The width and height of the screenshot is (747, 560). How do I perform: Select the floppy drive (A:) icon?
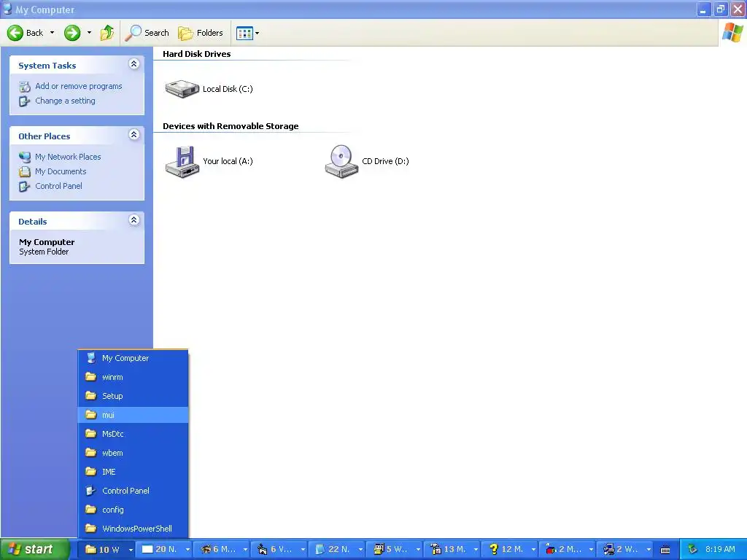pyautogui.click(x=182, y=162)
